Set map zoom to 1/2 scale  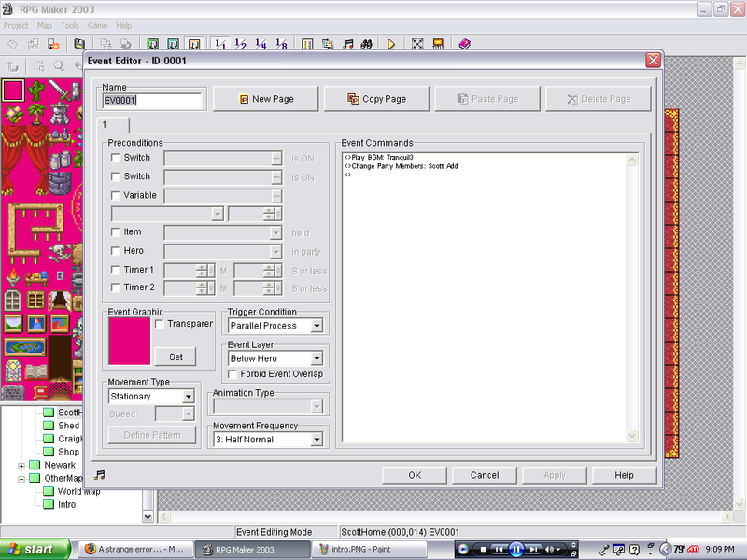[241, 44]
